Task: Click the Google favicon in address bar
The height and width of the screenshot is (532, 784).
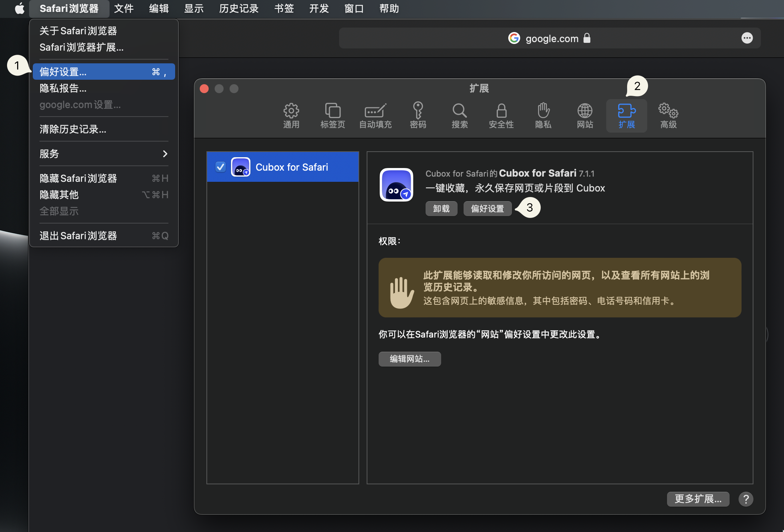Action: point(514,38)
